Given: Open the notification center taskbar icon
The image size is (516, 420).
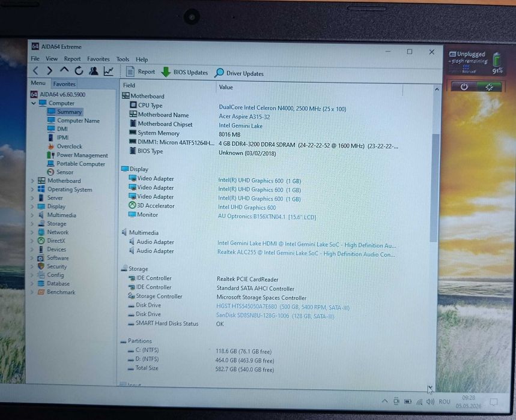Looking at the screenshot, I should 493,402.
